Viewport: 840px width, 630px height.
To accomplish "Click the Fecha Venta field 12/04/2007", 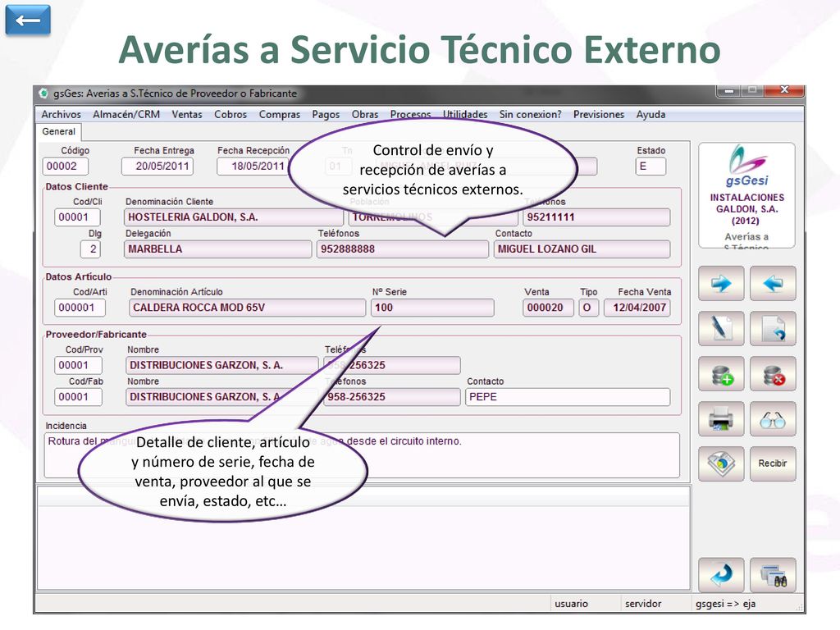I will tap(637, 308).
